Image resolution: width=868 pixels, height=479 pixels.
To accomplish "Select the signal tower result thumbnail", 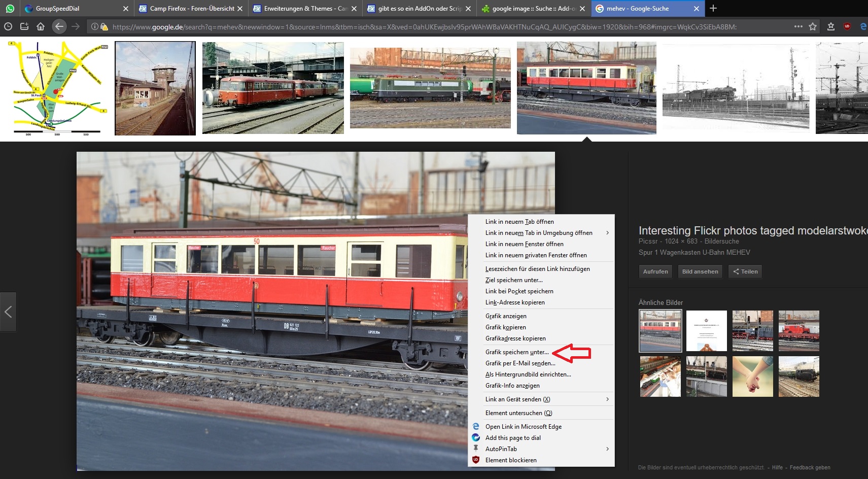I will [155, 88].
